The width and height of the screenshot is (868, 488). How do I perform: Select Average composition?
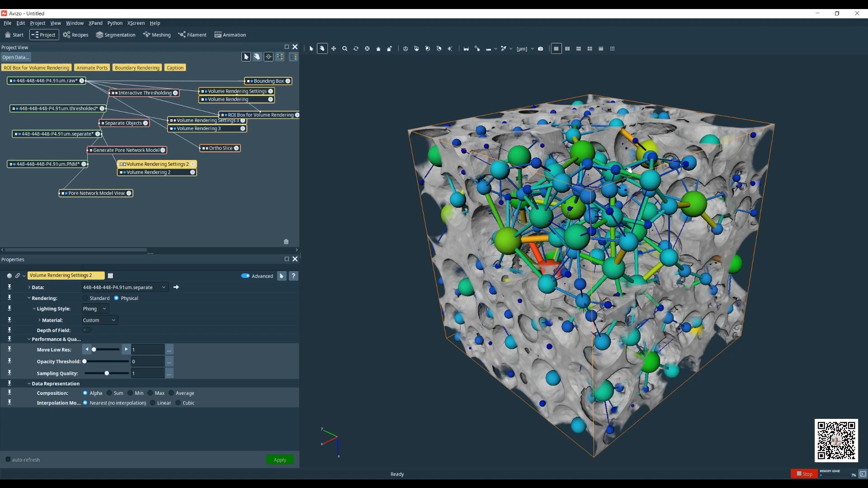click(171, 393)
